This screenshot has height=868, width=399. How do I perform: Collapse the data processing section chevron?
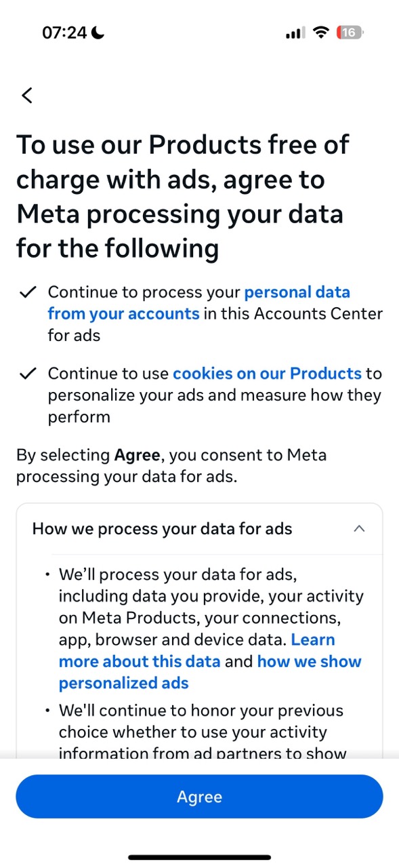[360, 528]
